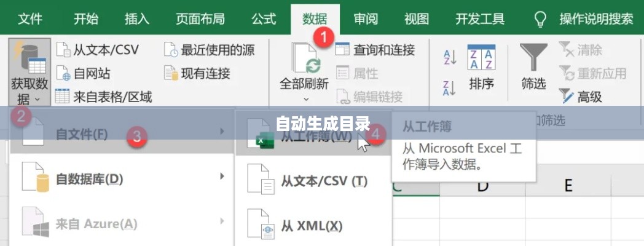Expand submenu arrow beside 自文件(F)

click(222, 132)
